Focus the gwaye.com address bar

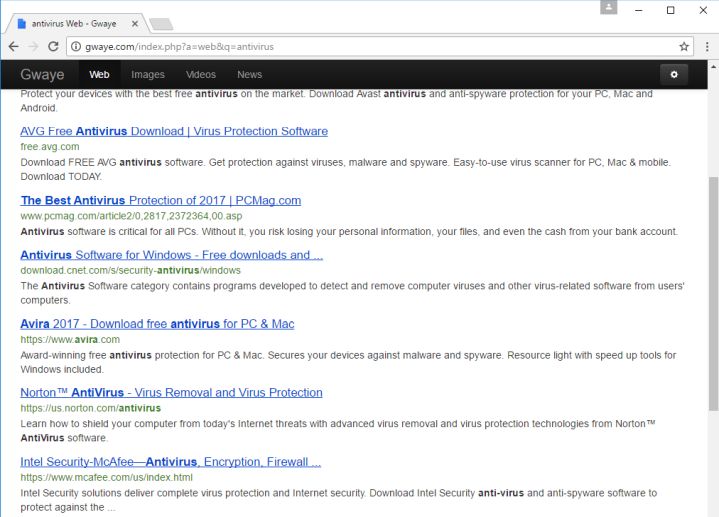coord(379,46)
